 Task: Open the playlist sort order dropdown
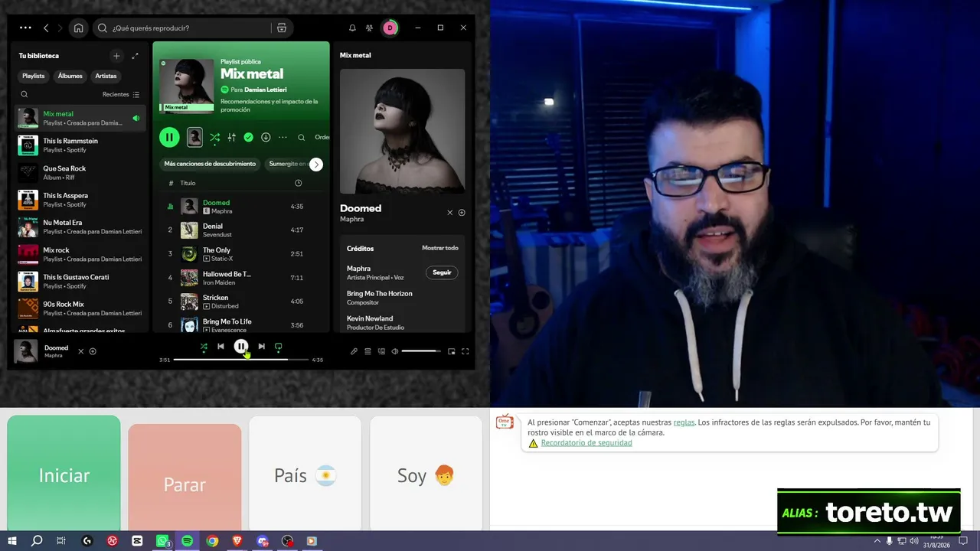[322, 138]
